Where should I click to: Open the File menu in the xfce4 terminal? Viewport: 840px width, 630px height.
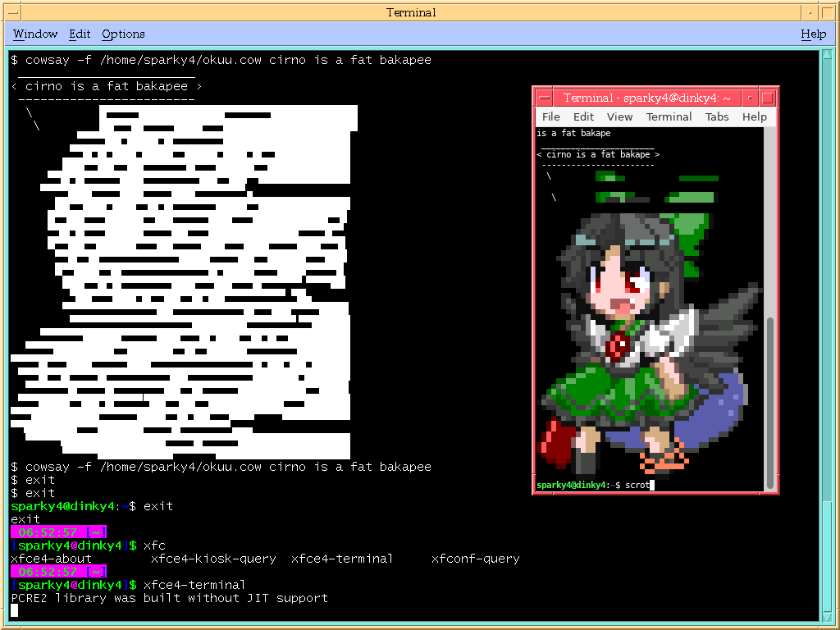551,116
